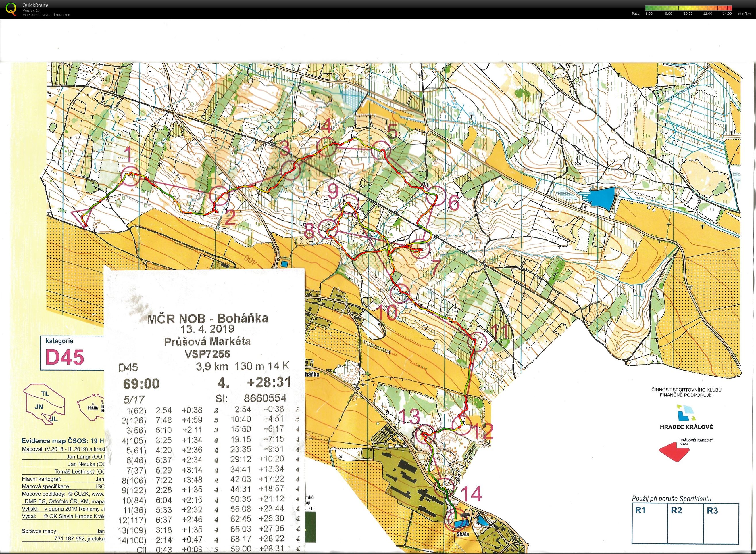Select the 6:00 pace scale value
The image size is (756, 554).
click(x=649, y=14)
